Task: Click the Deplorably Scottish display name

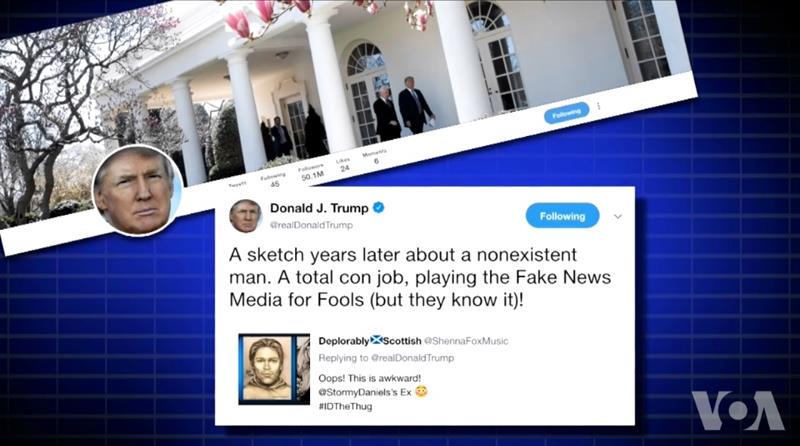Action: pos(370,340)
